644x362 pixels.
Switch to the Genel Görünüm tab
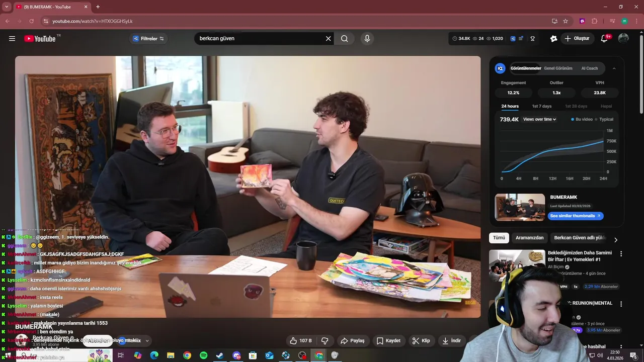tap(558, 68)
